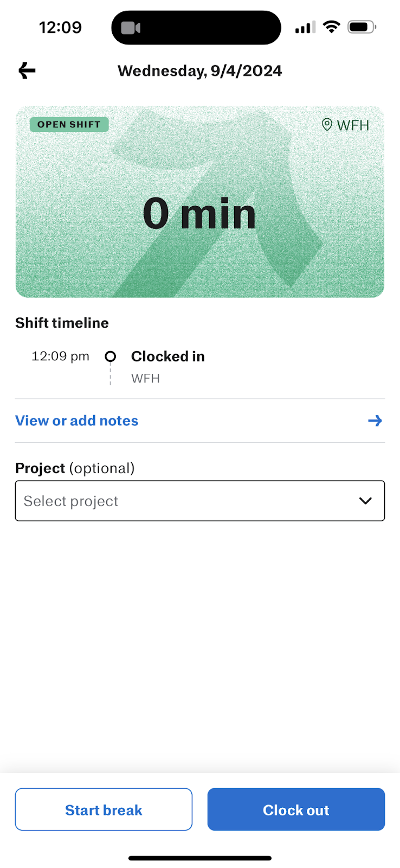
Task: Tap the 12:09 pm timeline timestamp
Action: (x=60, y=356)
